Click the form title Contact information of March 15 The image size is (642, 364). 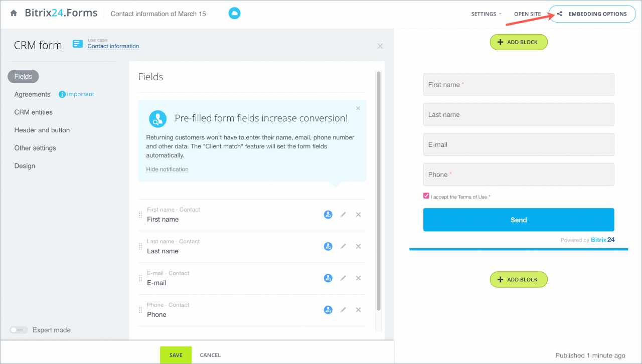tap(158, 14)
